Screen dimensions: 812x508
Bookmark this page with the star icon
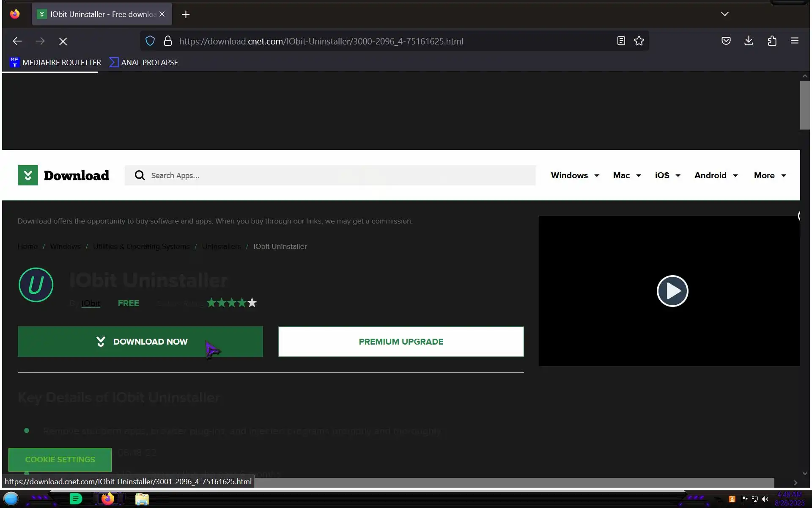(639, 41)
